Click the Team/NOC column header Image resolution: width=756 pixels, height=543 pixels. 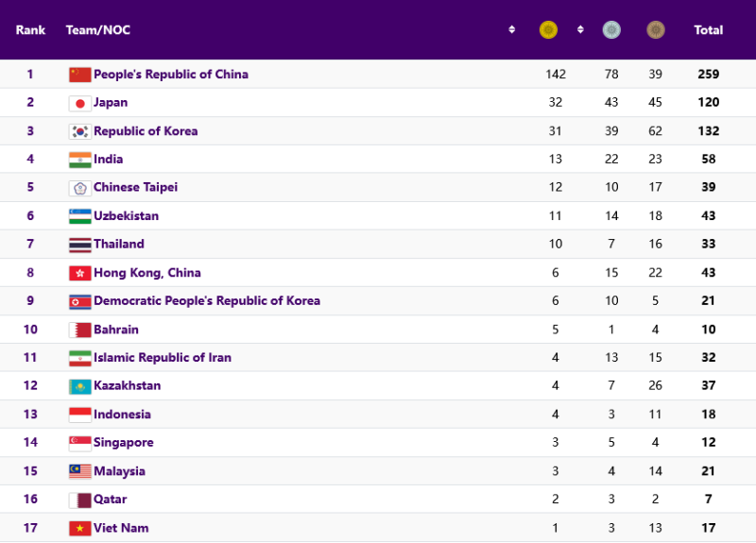coord(98,30)
